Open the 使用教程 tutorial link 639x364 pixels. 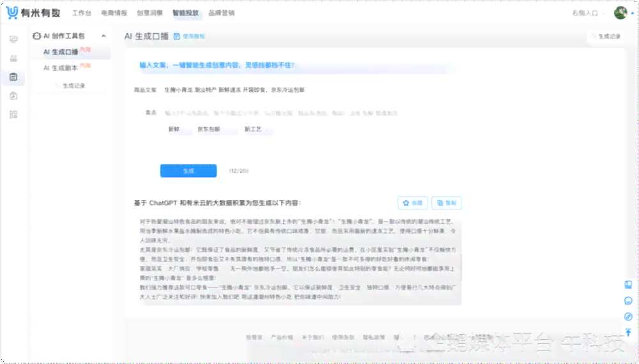[194, 36]
